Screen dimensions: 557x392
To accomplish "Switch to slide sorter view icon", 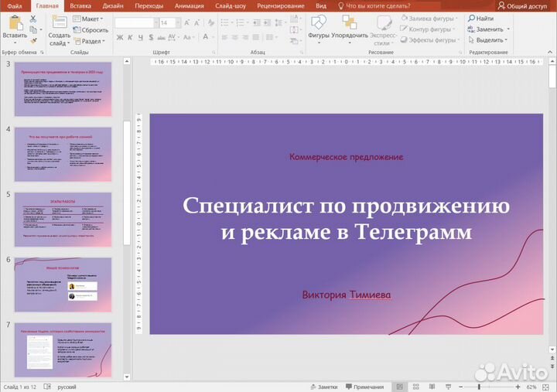I will 415,387.
